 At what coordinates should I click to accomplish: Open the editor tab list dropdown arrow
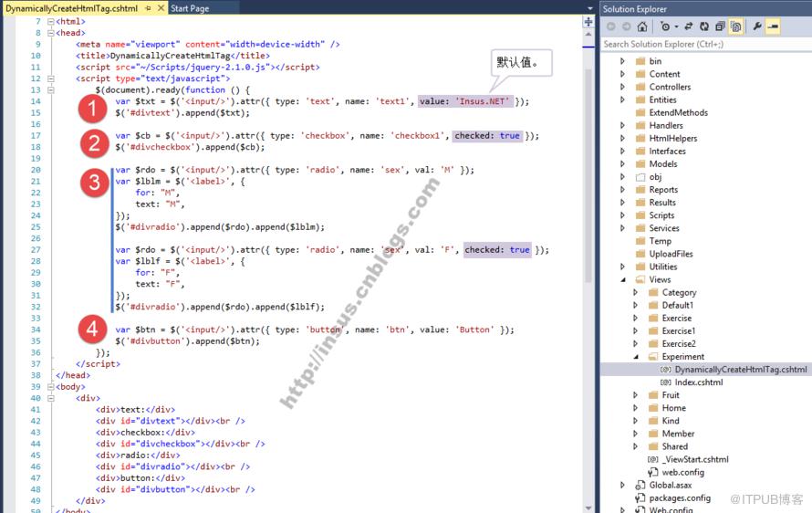pos(590,8)
